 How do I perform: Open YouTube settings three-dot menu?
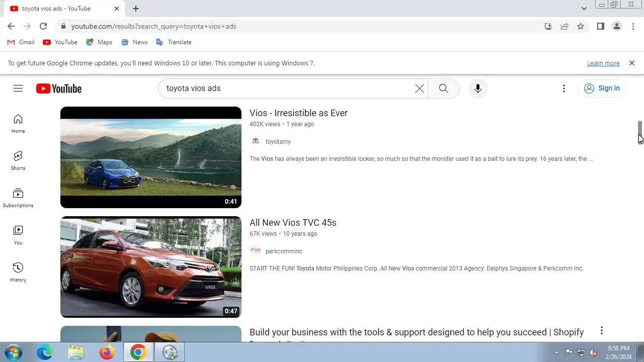564,88
